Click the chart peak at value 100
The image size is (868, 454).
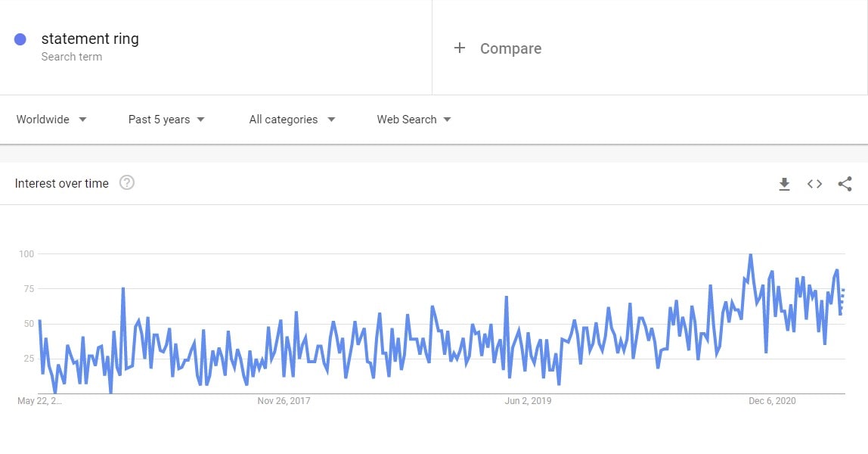pos(750,255)
